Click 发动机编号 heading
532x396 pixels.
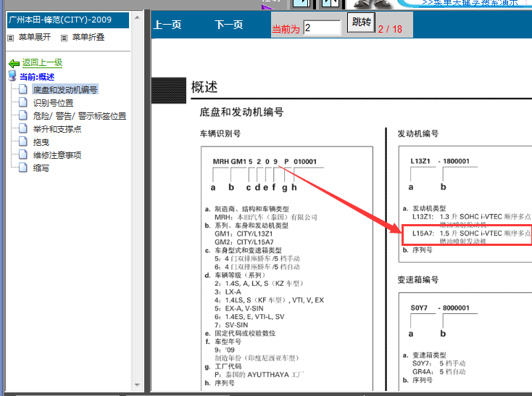click(x=418, y=133)
